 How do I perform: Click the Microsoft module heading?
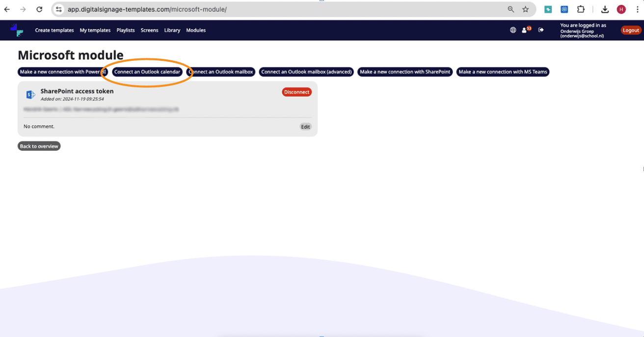click(x=71, y=55)
